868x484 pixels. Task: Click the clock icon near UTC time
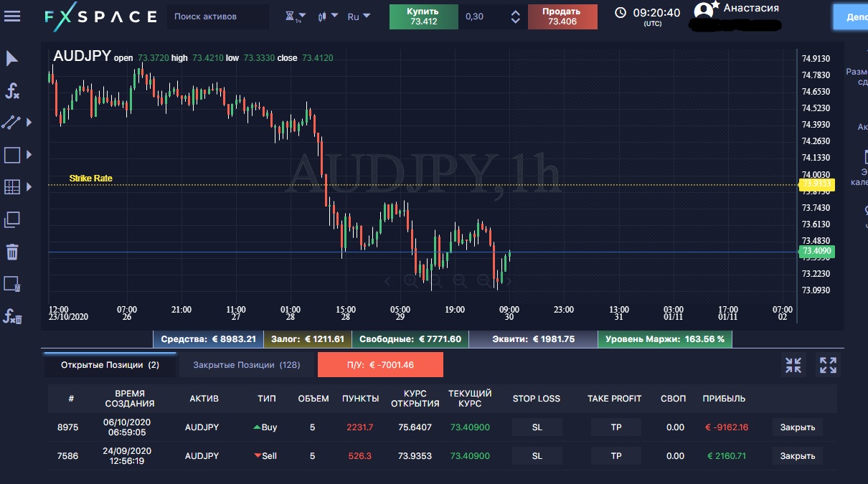[621, 13]
